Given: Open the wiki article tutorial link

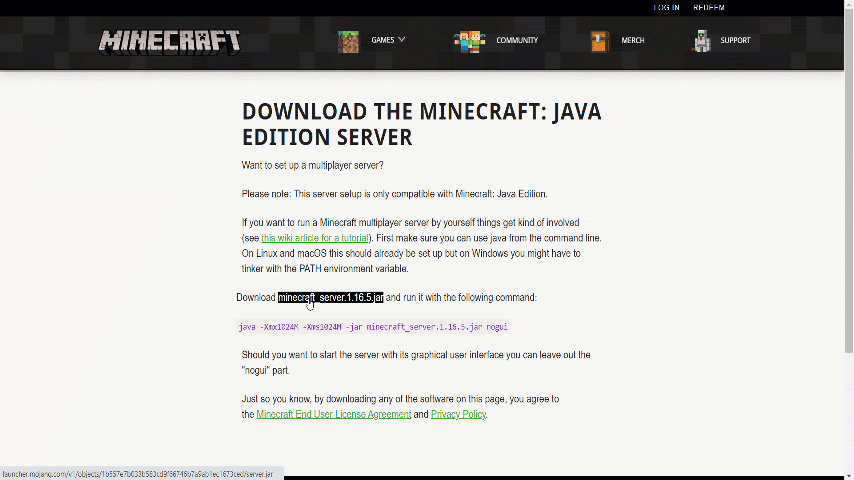Looking at the screenshot, I should coord(315,238).
